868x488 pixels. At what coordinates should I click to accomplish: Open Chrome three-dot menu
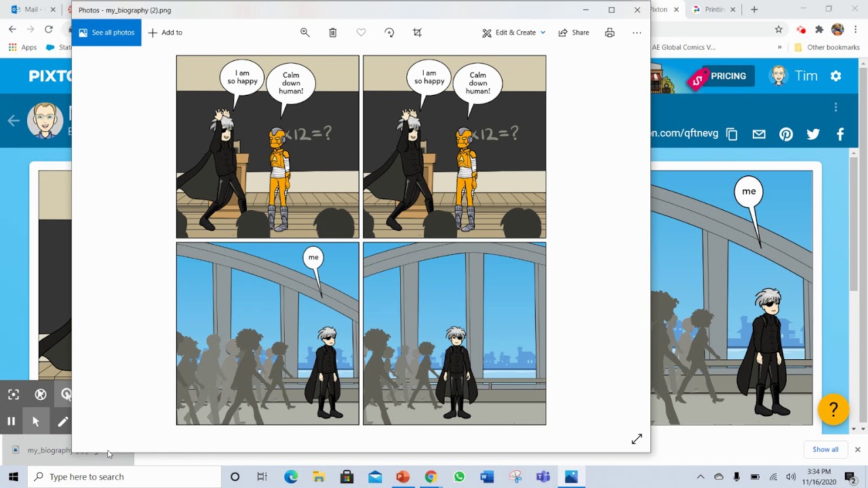856,29
